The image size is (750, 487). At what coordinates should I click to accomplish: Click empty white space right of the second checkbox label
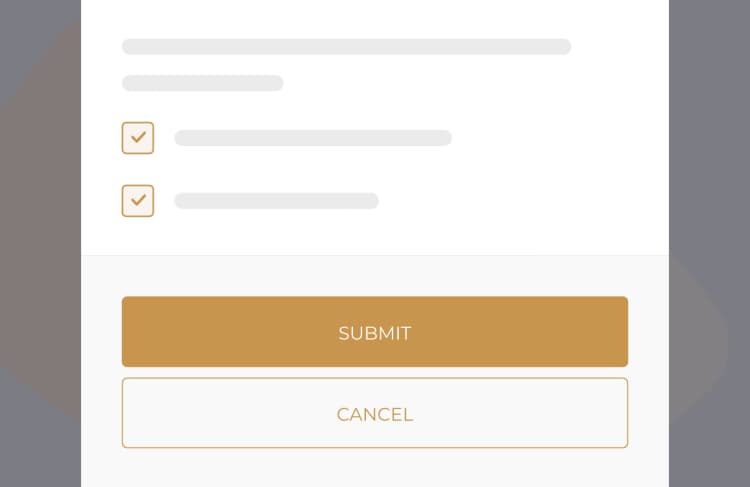tap(520, 201)
